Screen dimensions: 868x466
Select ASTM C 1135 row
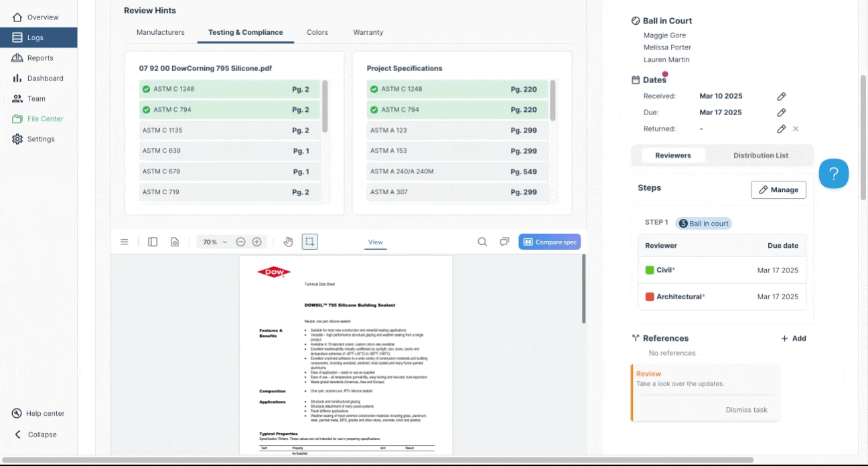pyautogui.click(x=229, y=131)
